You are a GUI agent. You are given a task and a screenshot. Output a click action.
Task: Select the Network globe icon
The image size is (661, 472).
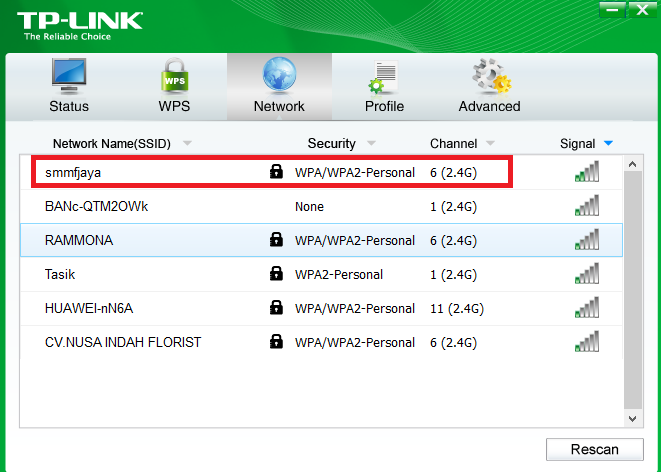point(279,75)
